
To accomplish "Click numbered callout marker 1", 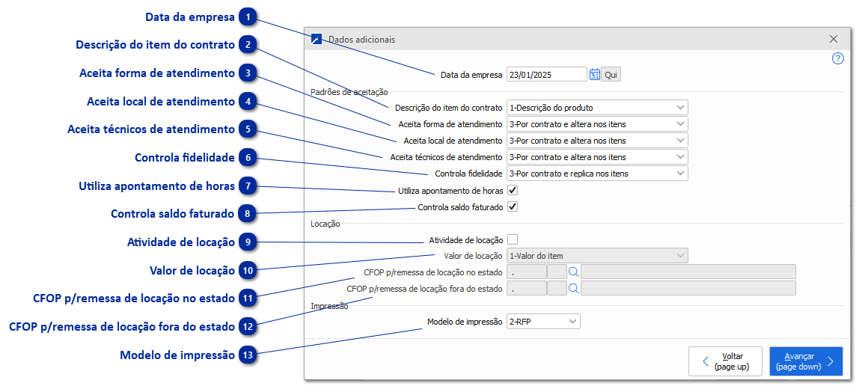I will tap(248, 16).
